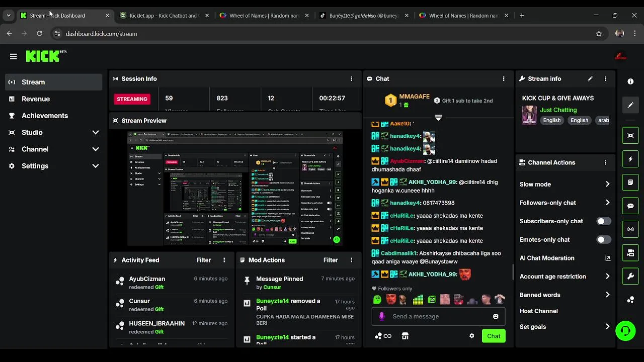This screenshot has width=644, height=362.
Task: Open the Stream info three-dot menu
Action: point(605,79)
